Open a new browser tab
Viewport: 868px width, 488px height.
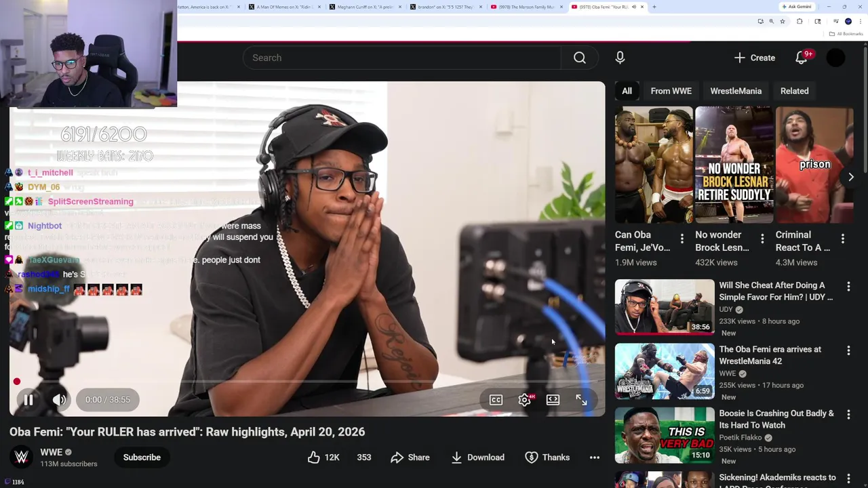click(x=654, y=7)
